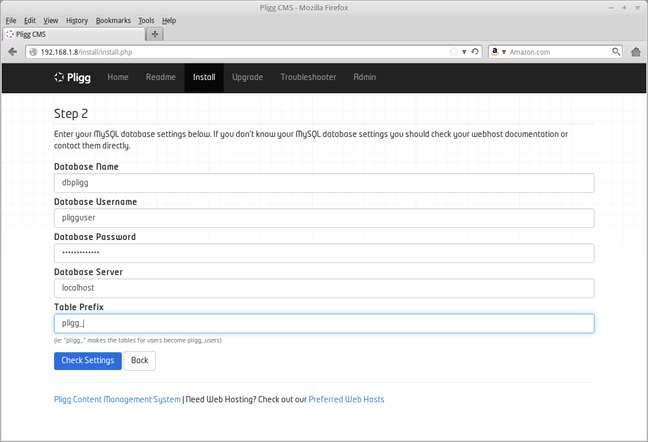Click the Pligg logo in navbar
Viewport: 648px width, 442px height.
(72, 77)
